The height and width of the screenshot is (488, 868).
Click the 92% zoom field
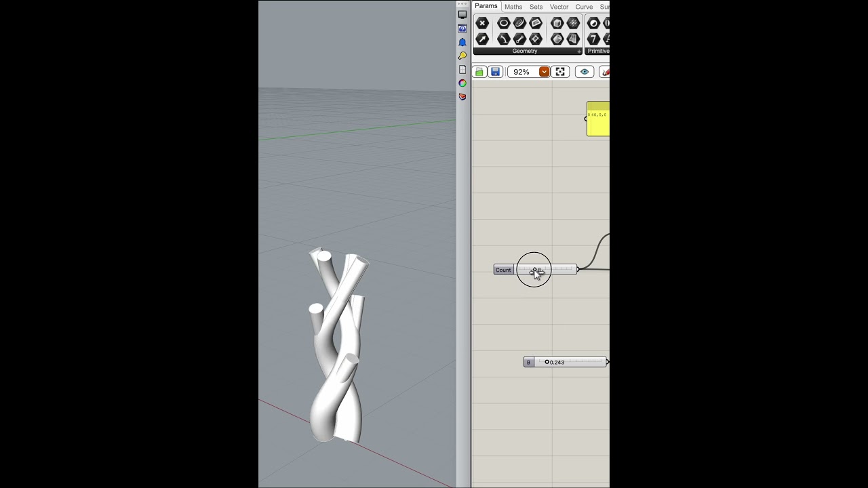[x=521, y=72]
